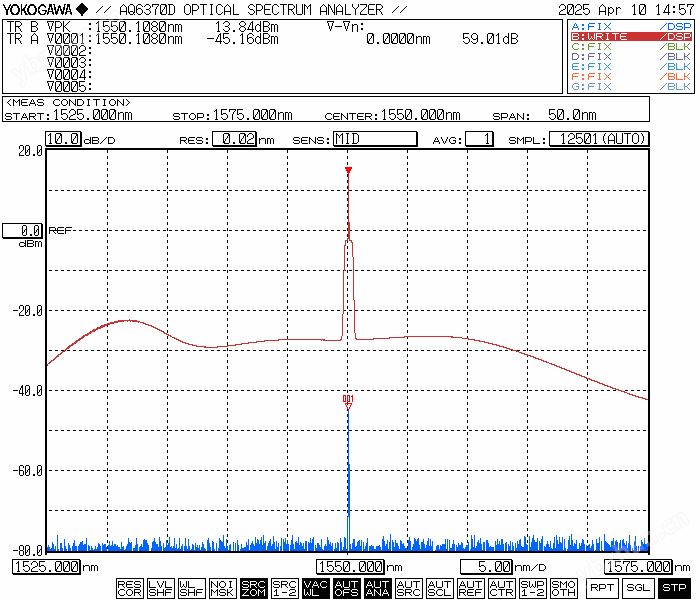Click the RES COR status icon
The height and width of the screenshot is (600, 700).
click(x=129, y=588)
